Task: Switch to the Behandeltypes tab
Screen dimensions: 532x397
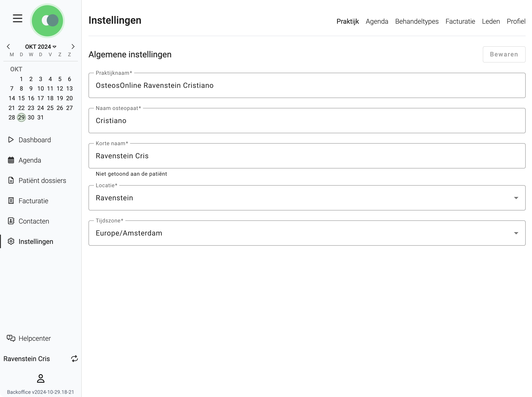Action: pyautogui.click(x=416, y=21)
